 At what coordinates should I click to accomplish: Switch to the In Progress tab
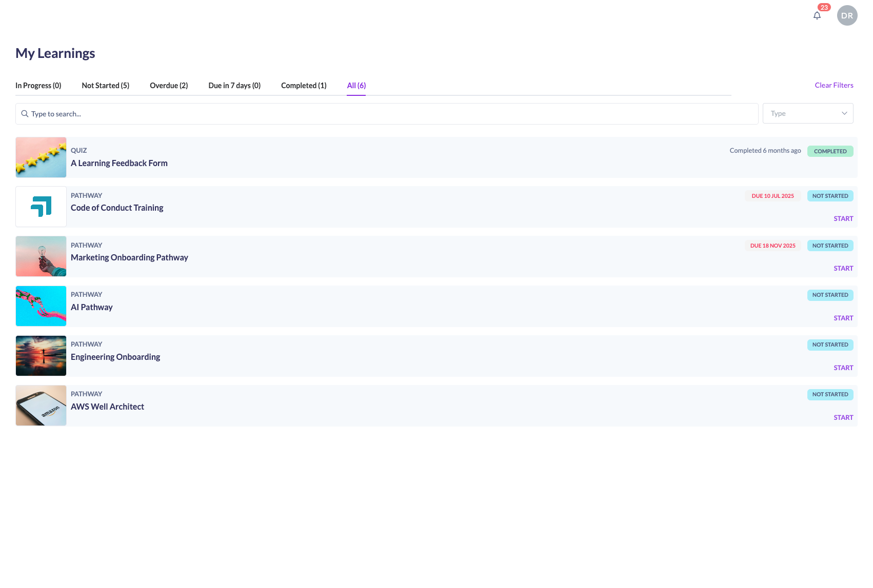pyautogui.click(x=38, y=86)
